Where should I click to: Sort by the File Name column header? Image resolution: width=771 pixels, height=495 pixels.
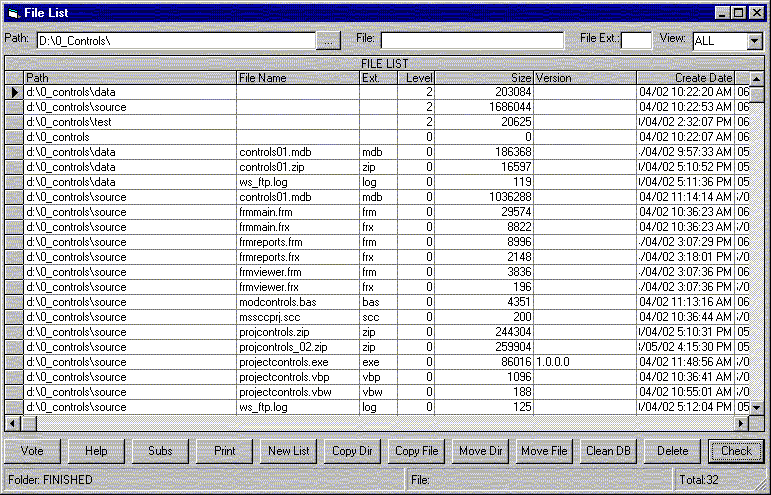[x=297, y=77]
